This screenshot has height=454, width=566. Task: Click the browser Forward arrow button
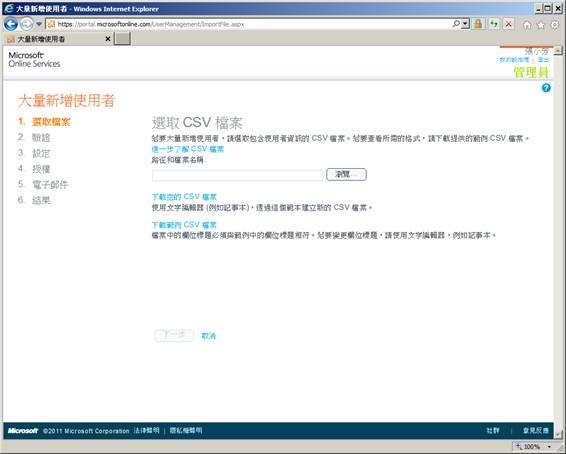point(26,24)
